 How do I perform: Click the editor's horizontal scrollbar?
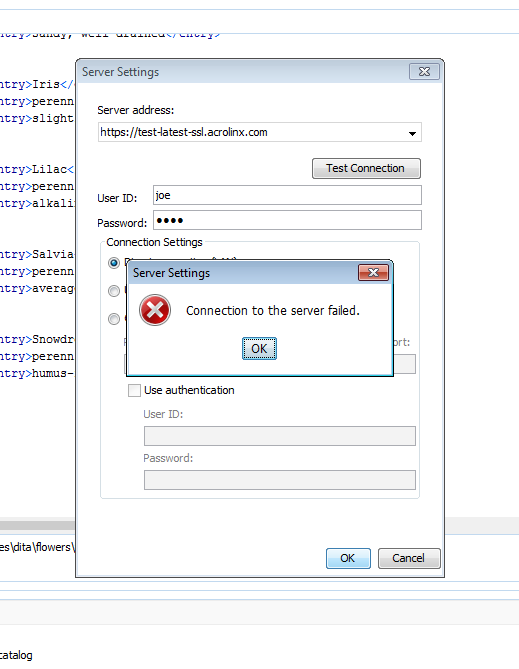click(38, 524)
